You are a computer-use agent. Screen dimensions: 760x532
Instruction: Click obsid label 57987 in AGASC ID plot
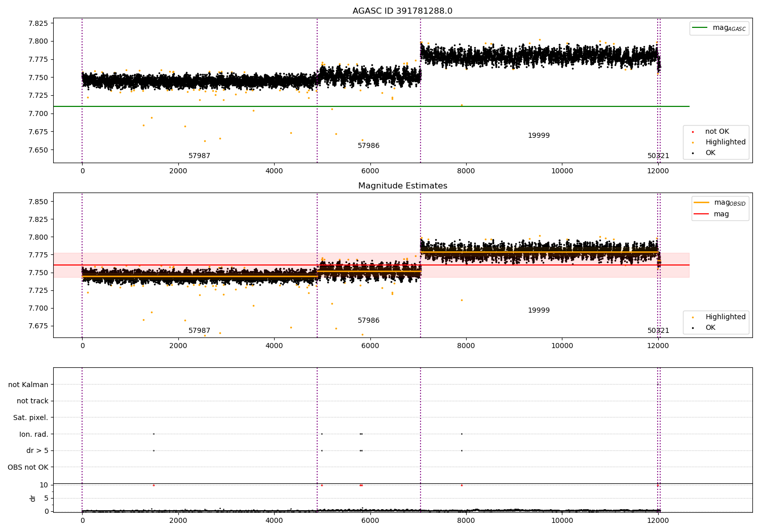pos(200,156)
